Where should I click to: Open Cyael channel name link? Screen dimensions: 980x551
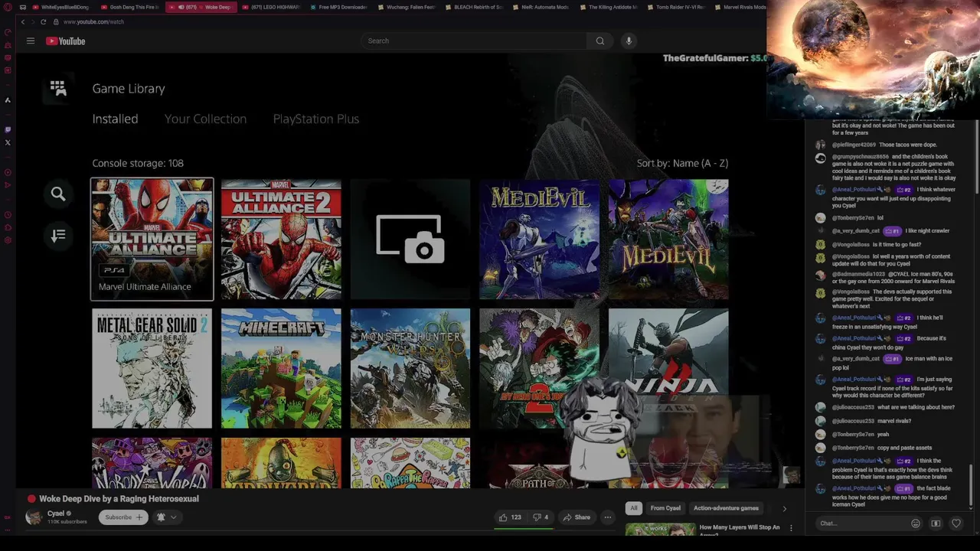tap(56, 514)
